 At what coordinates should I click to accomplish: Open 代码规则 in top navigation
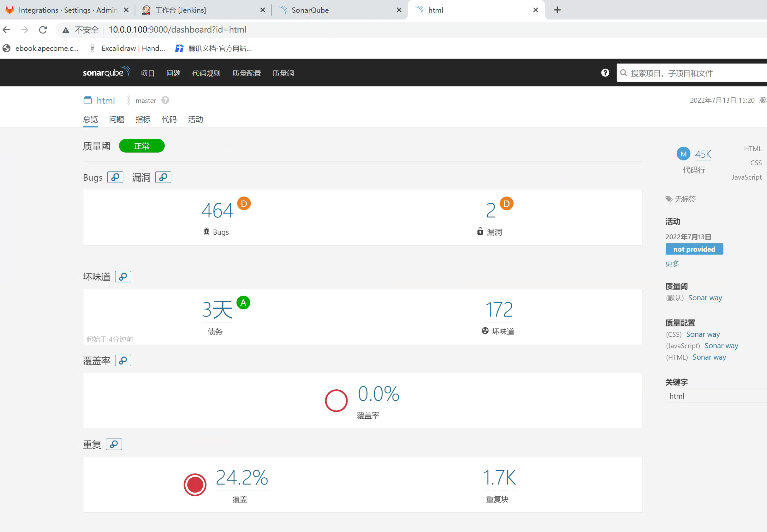tap(206, 73)
